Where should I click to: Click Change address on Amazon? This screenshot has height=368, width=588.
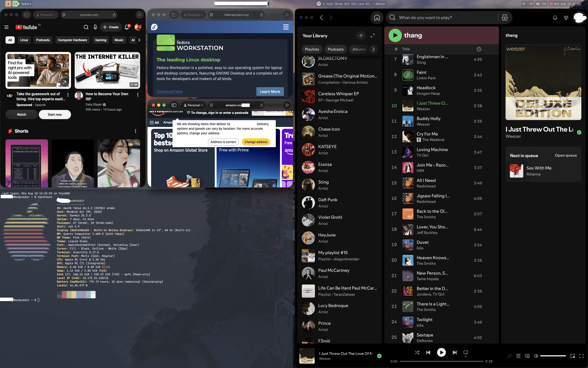256,142
